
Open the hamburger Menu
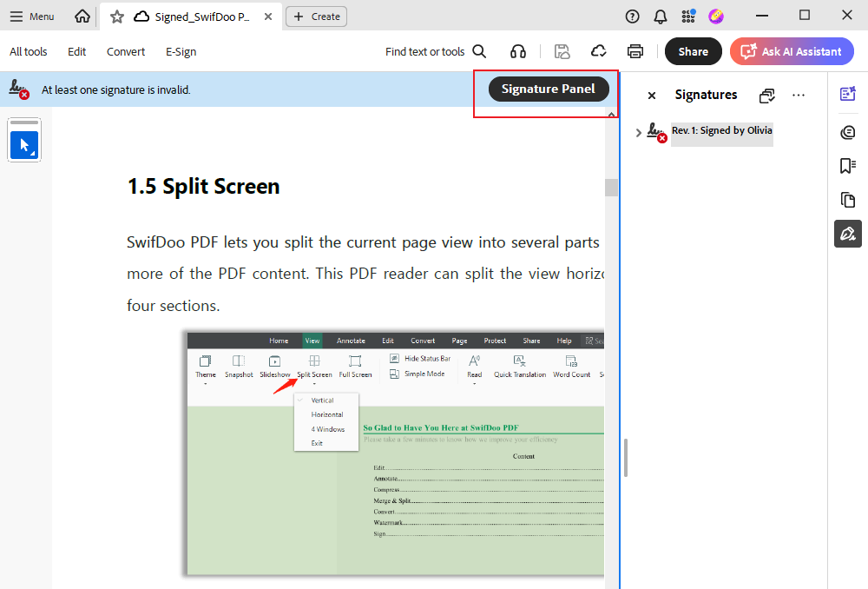pyautogui.click(x=31, y=17)
